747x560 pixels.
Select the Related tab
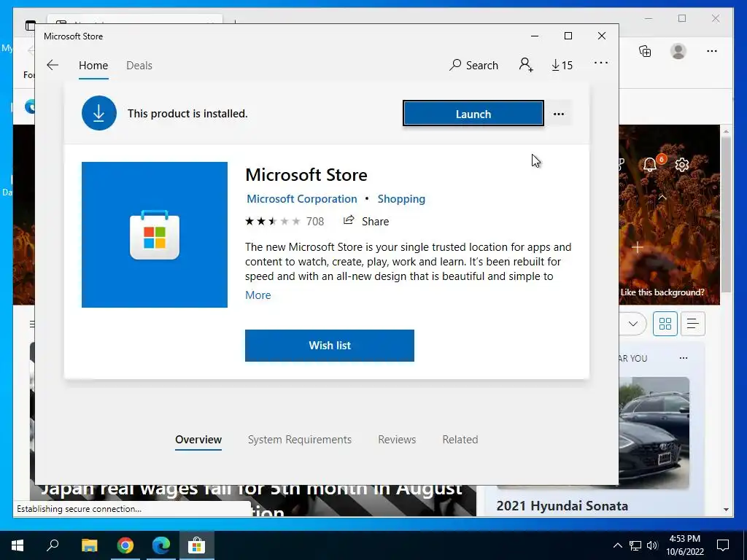coord(460,440)
